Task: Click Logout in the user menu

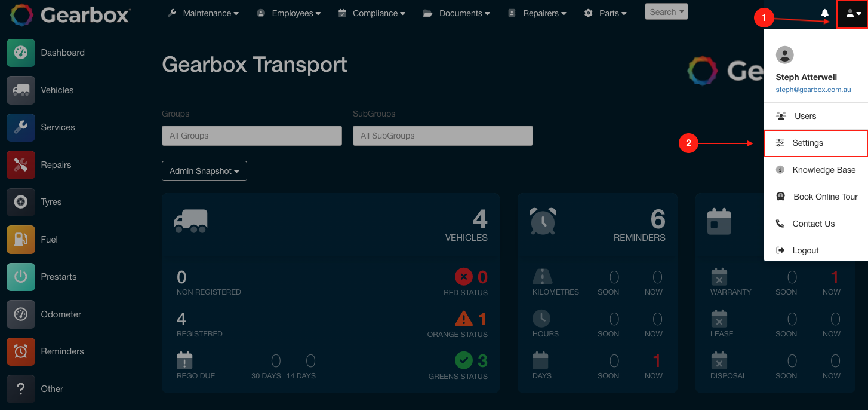Action: tap(806, 250)
